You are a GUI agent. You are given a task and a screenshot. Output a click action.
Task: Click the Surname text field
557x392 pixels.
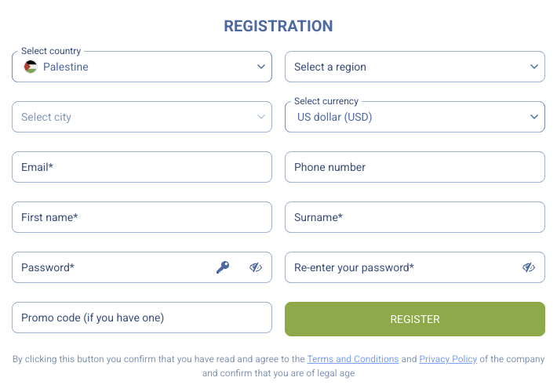click(x=414, y=218)
